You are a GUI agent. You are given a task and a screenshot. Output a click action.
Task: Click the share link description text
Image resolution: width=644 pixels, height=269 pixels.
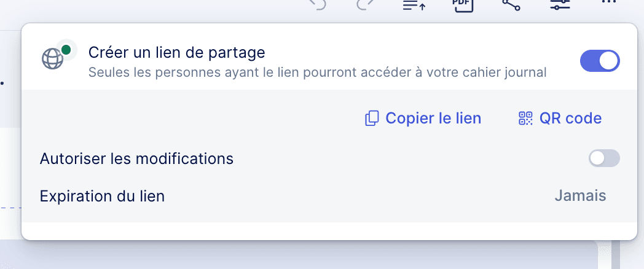317,72
